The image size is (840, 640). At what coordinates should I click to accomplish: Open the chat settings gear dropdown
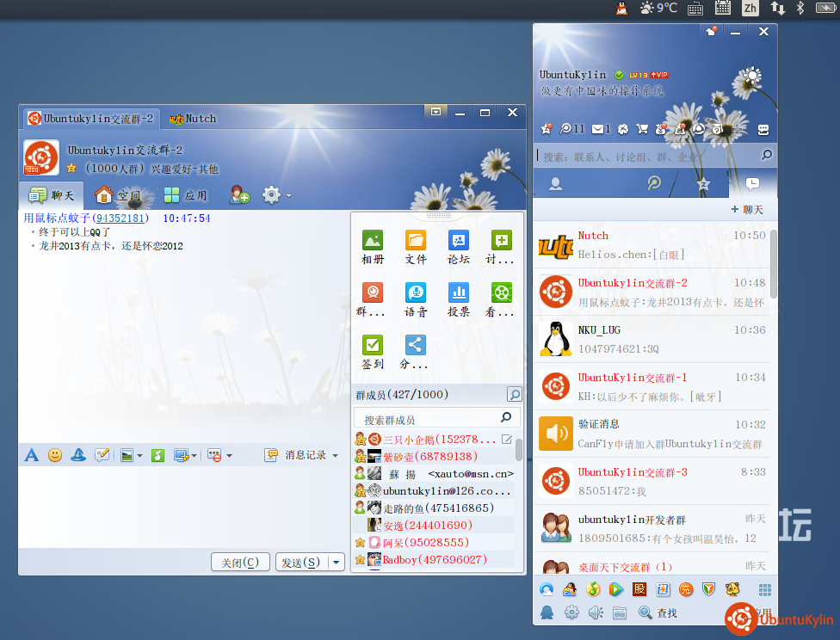[275, 195]
